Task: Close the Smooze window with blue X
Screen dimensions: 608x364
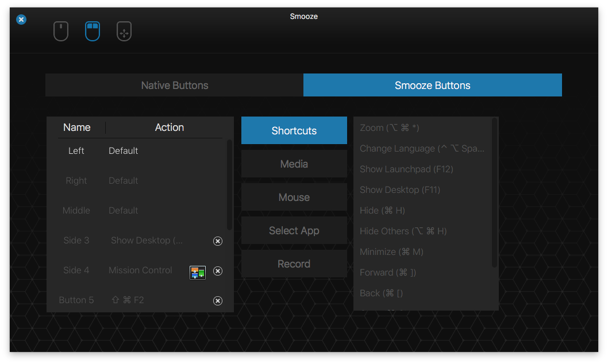Action: [21, 20]
